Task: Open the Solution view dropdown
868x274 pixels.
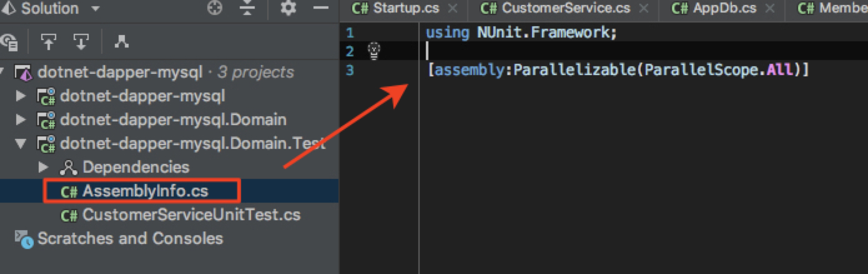Action: click(95, 9)
